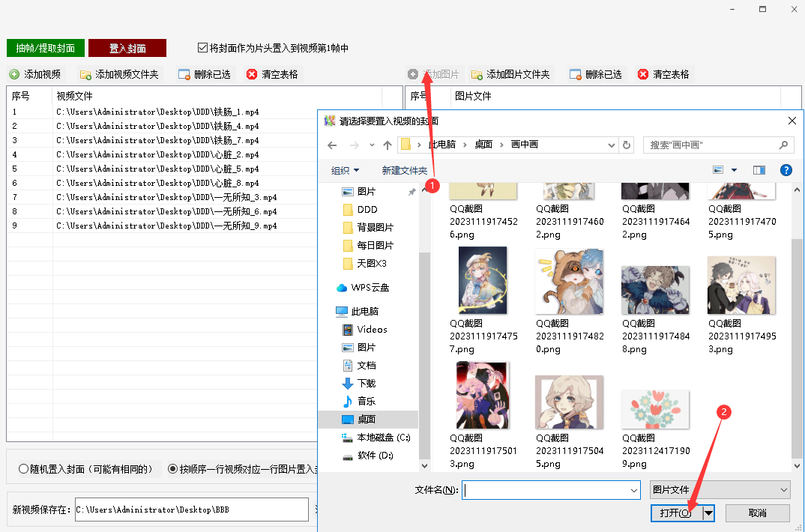Click 此电脑 in the address bar
Viewport: 805px width, 532px height.
(442, 145)
